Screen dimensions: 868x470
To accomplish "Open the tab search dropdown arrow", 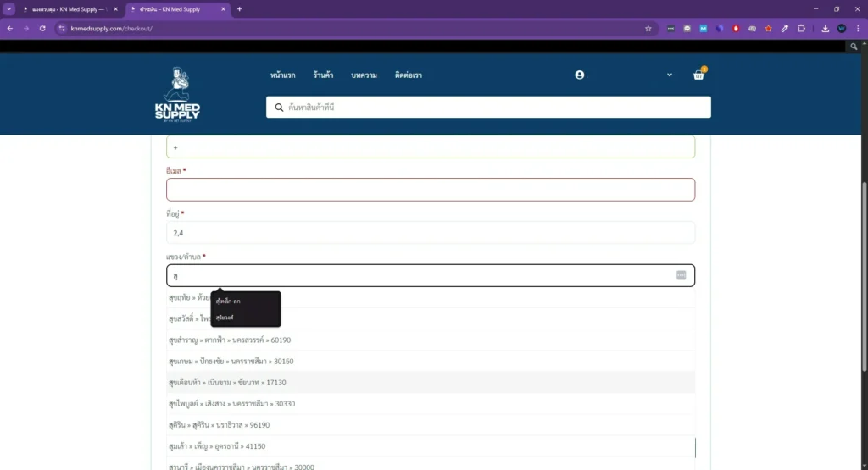I will (8, 8).
